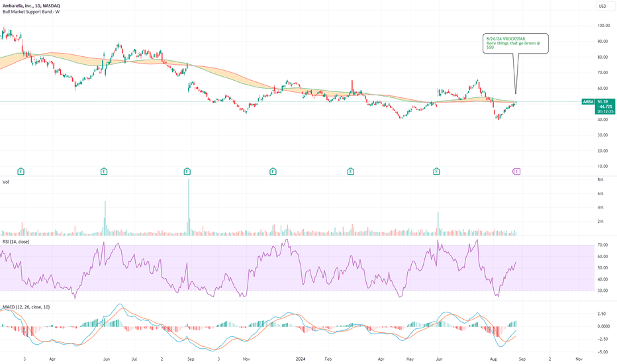Click the 6M volume axis label
The height and width of the screenshot is (364, 617).
600,194
